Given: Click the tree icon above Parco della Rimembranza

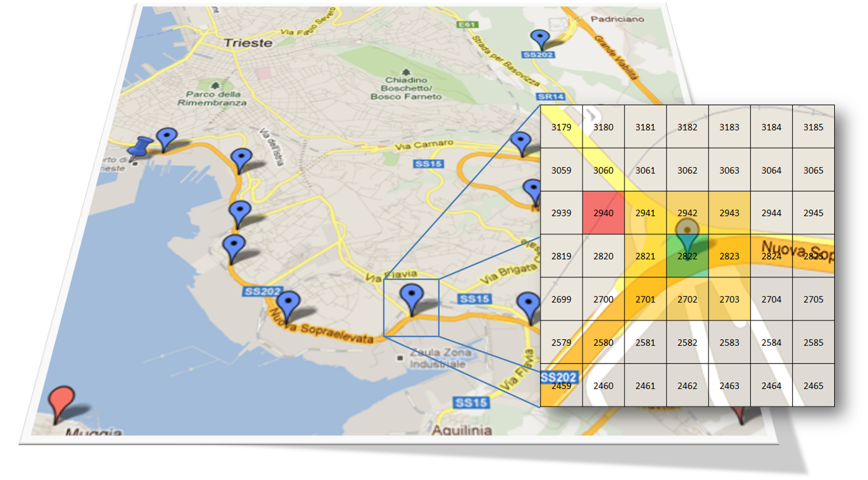Looking at the screenshot, I should tap(215, 86).
